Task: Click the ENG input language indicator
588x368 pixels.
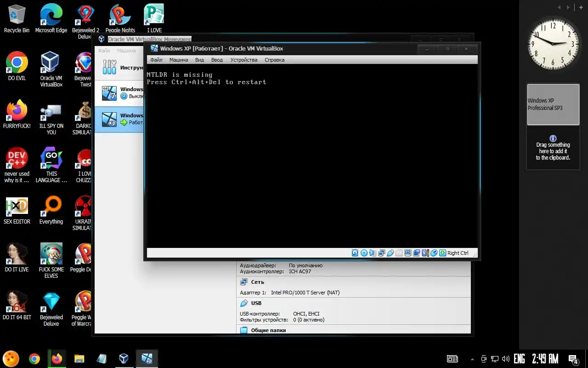Action: coord(519,359)
